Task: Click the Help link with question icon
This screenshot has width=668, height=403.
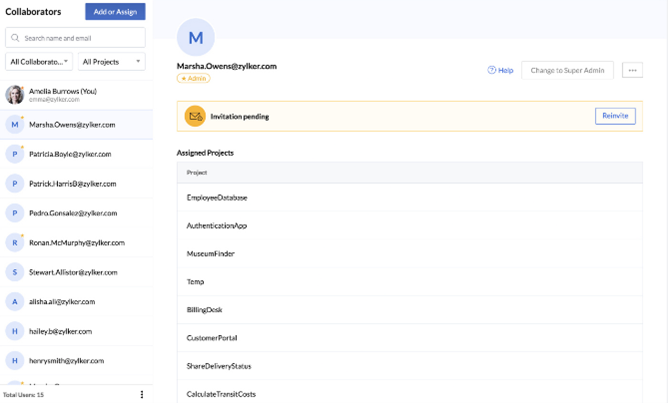Action: tap(500, 71)
